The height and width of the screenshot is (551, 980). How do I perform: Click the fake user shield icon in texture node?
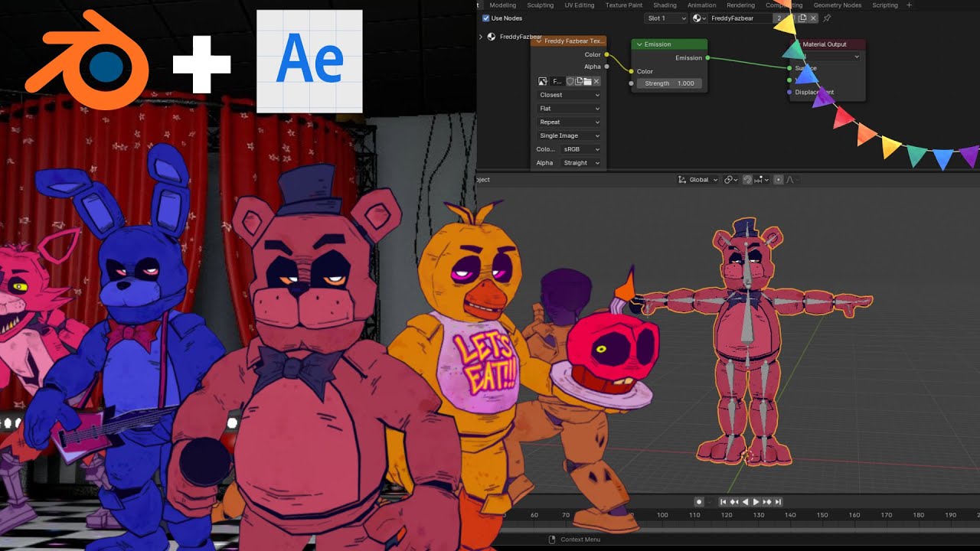570,81
